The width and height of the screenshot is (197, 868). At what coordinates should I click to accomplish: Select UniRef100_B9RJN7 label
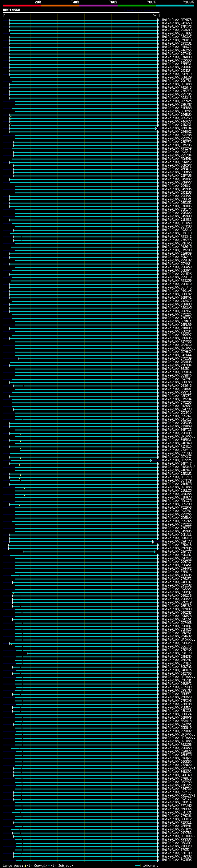pyautogui.click(x=177, y=104)
